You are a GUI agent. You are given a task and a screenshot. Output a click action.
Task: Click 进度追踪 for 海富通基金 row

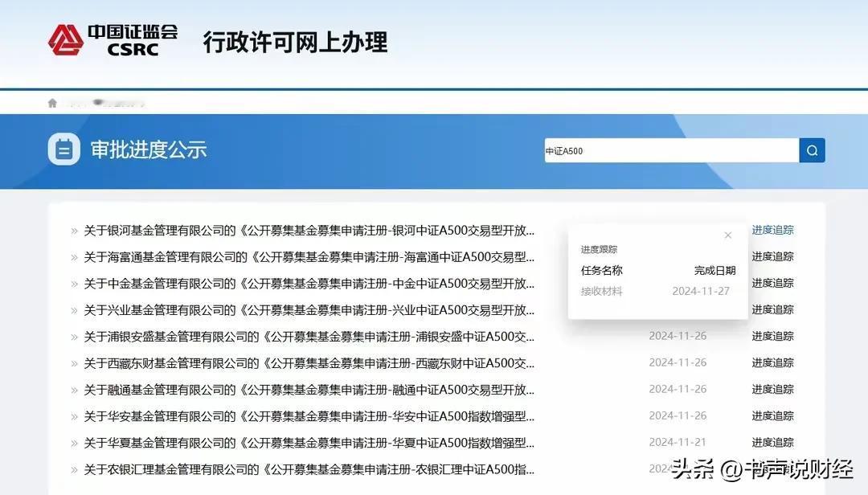(x=773, y=256)
